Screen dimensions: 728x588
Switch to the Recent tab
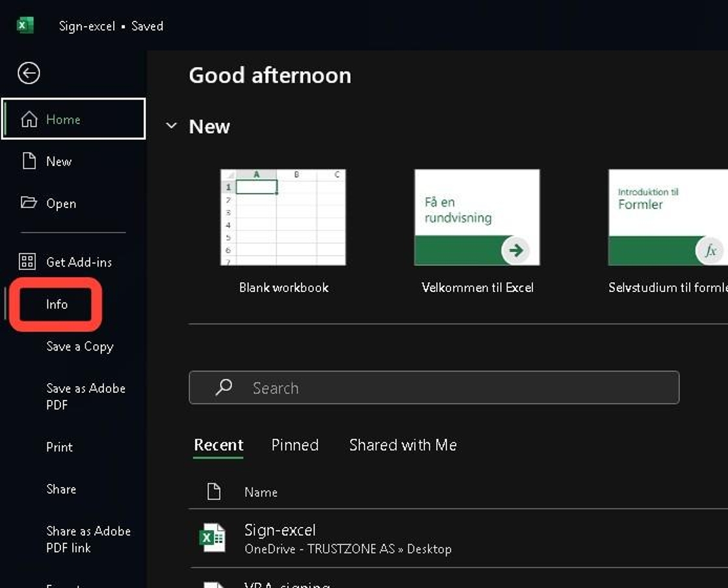click(x=218, y=445)
